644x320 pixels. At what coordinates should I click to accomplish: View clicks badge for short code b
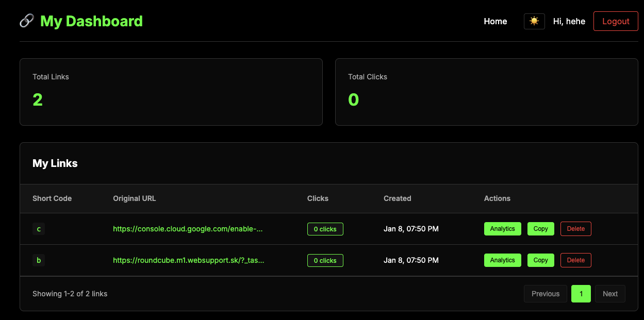point(325,260)
